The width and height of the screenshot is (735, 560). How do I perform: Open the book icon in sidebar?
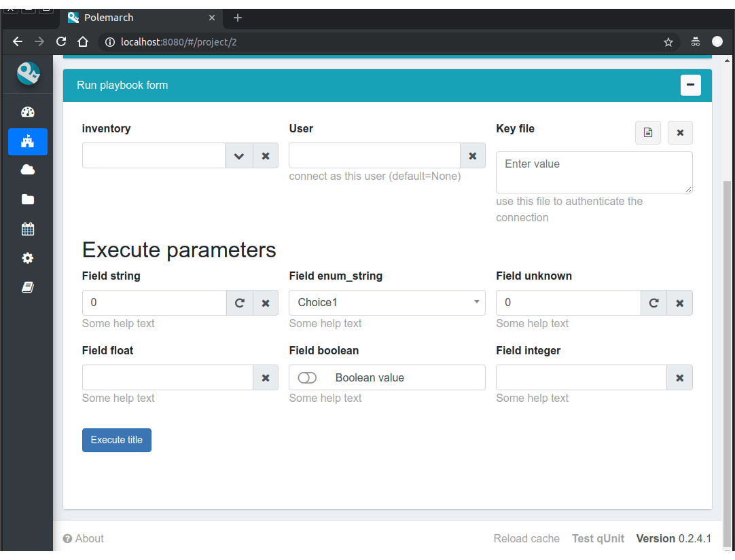[x=28, y=288]
